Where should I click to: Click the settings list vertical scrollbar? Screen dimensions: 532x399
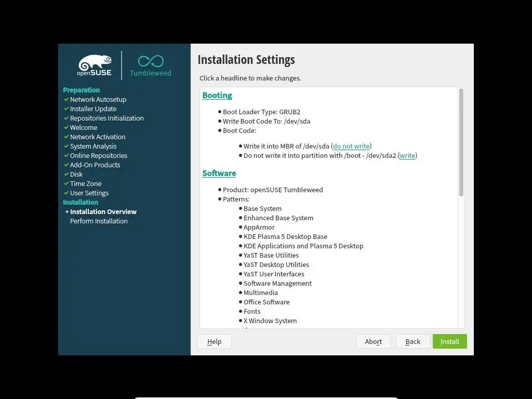[x=461, y=142]
